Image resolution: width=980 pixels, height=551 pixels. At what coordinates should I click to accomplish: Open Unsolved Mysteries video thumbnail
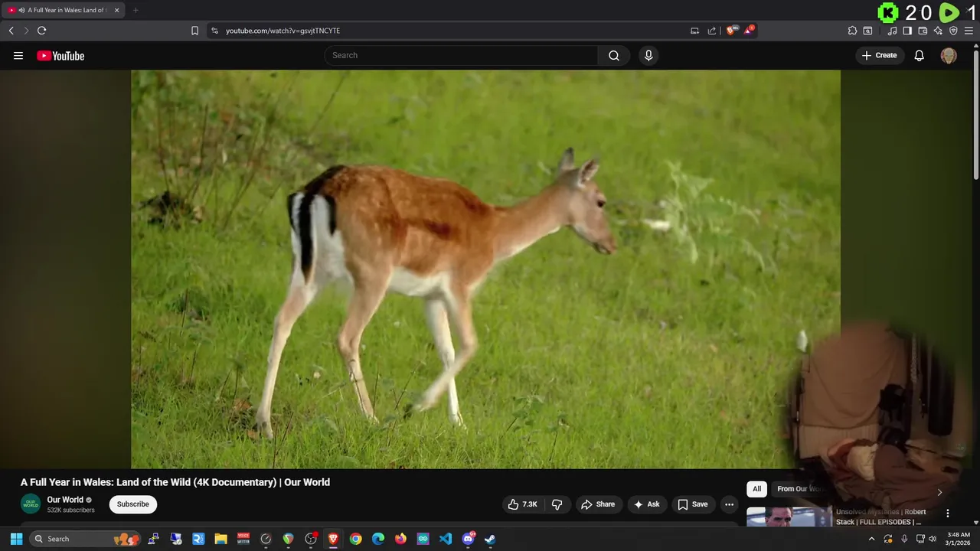[x=789, y=517]
